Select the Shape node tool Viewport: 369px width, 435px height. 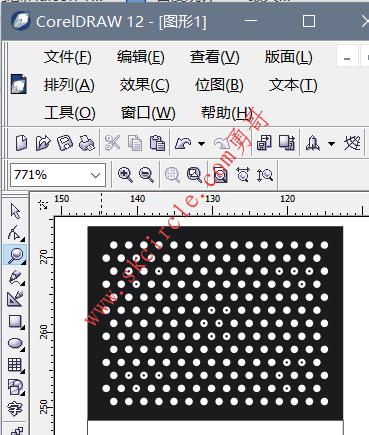[x=15, y=233]
